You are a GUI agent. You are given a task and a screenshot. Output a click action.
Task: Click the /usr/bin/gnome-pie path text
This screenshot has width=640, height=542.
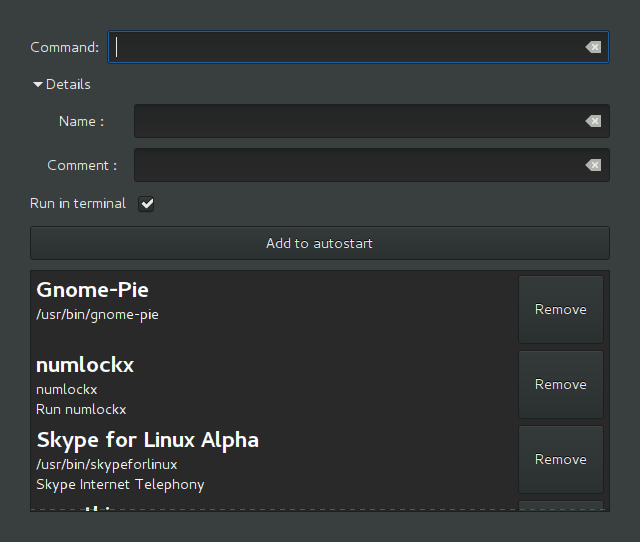97,315
